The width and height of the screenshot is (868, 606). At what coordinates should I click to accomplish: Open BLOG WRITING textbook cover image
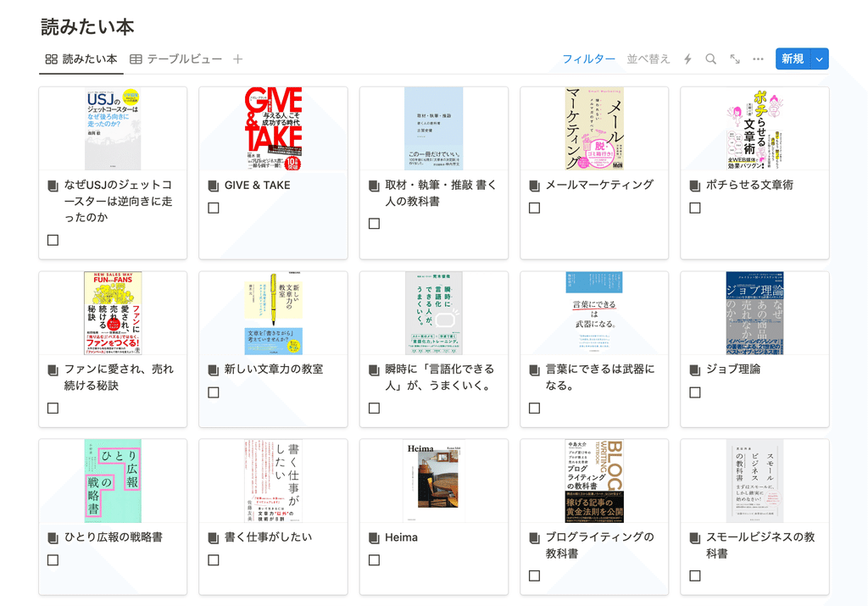(x=594, y=481)
